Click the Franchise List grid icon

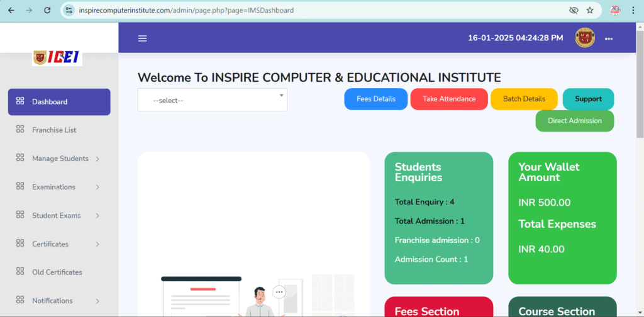point(19,130)
